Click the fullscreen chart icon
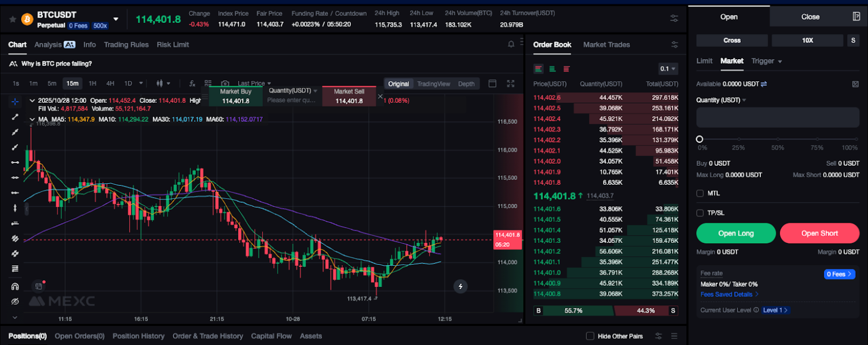Screen dimensions: 868x345 point(510,84)
